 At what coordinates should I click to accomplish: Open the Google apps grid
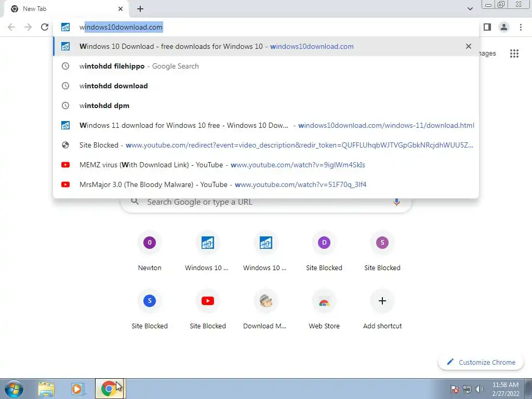(514, 54)
